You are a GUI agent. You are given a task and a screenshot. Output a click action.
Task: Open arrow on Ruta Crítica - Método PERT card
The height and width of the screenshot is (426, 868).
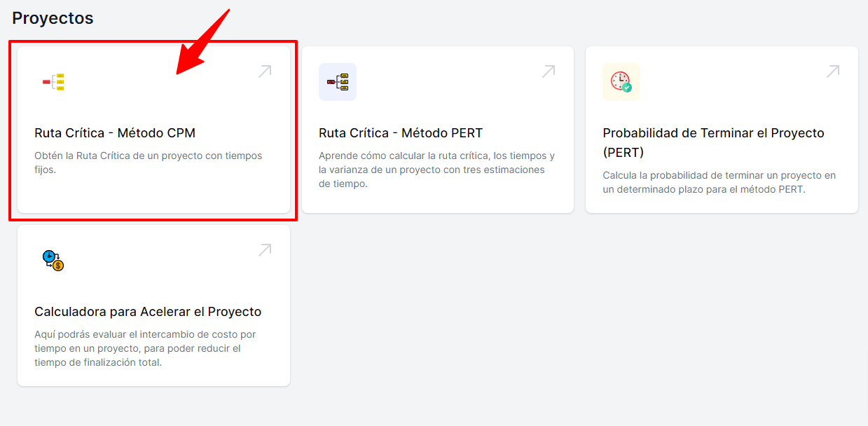(549, 71)
